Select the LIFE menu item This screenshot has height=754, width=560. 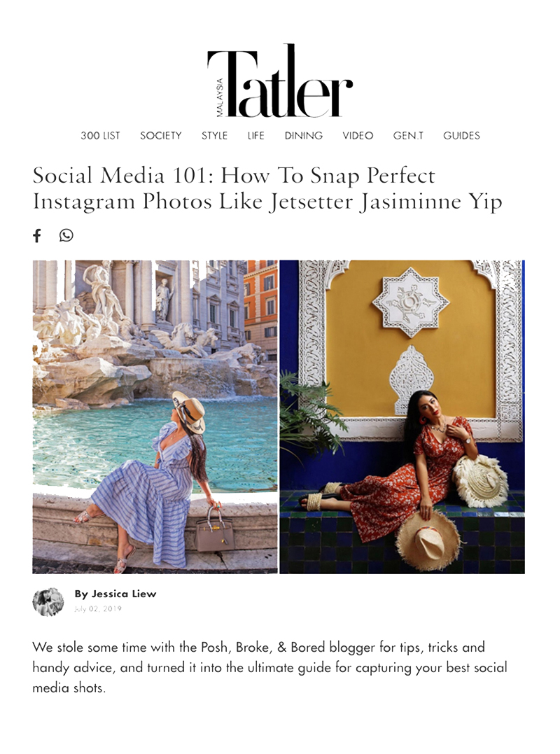coord(255,136)
